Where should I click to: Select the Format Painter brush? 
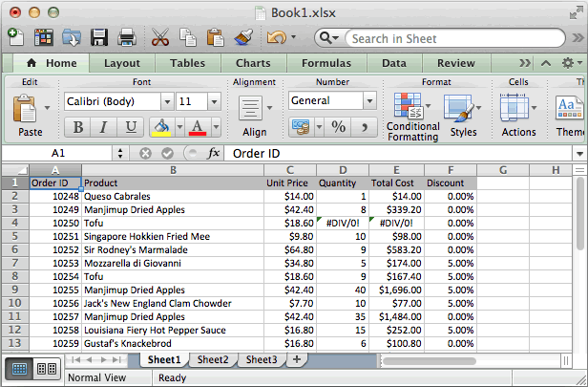click(243, 37)
